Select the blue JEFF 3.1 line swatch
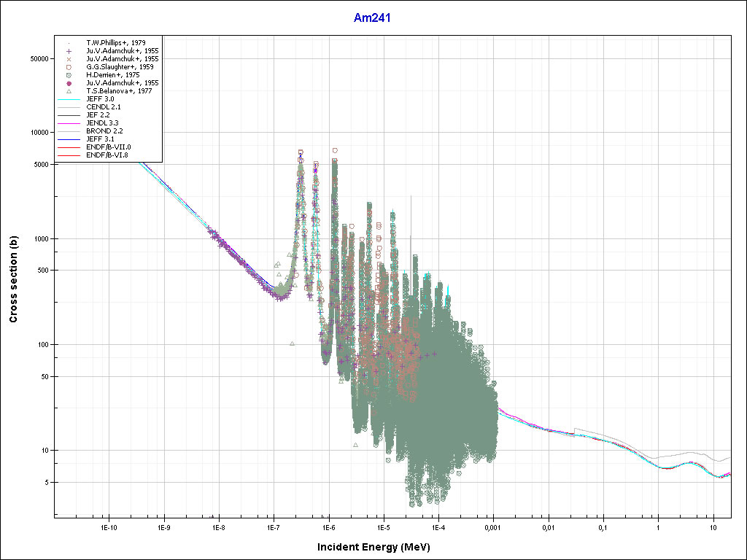This screenshot has width=747, height=560. click(69, 139)
